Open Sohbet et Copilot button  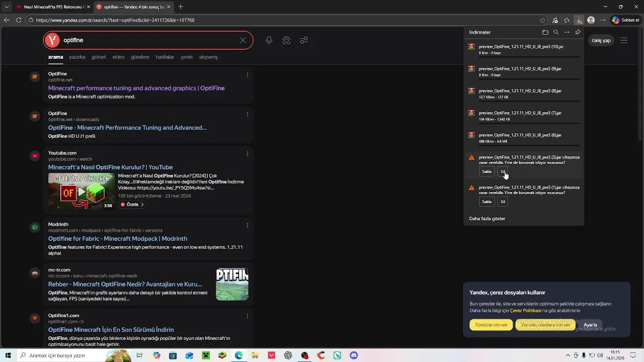pos(625,20)
